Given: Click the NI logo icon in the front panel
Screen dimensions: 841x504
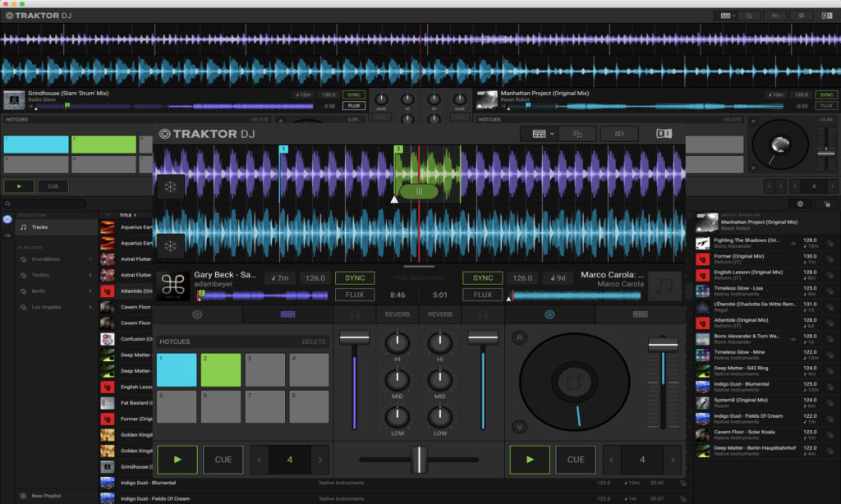Looking at the screenshot, I should tap(664, 134).
